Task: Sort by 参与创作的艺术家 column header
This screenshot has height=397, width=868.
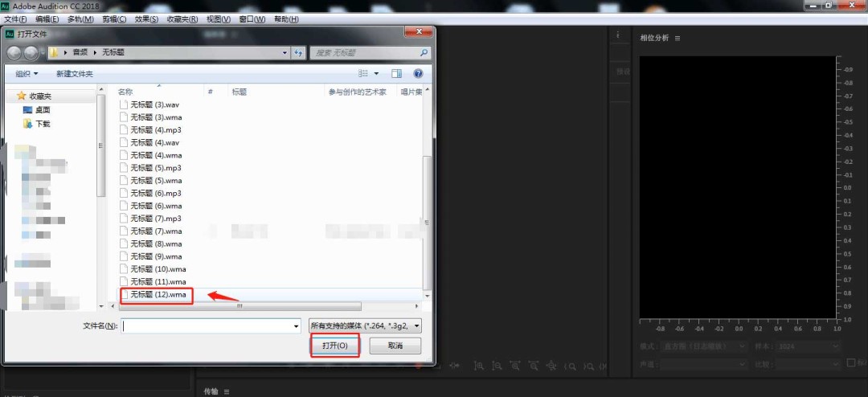Action: [357, 92]
